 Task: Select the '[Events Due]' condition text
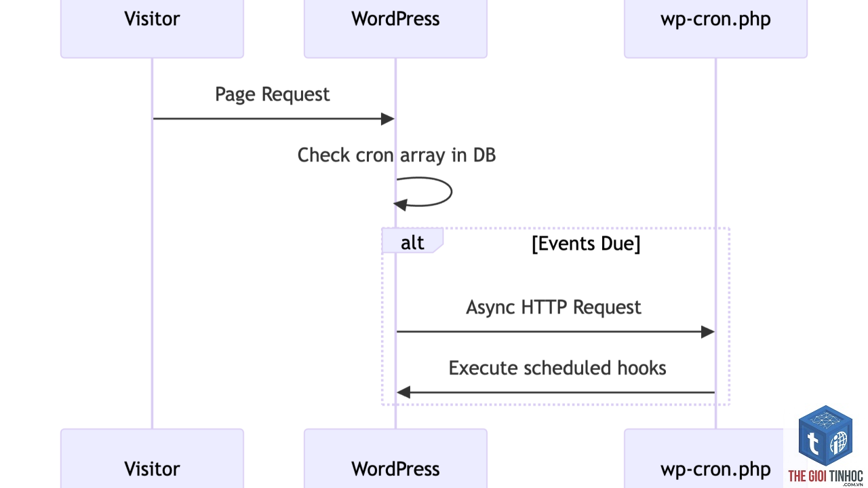[586, 244]
